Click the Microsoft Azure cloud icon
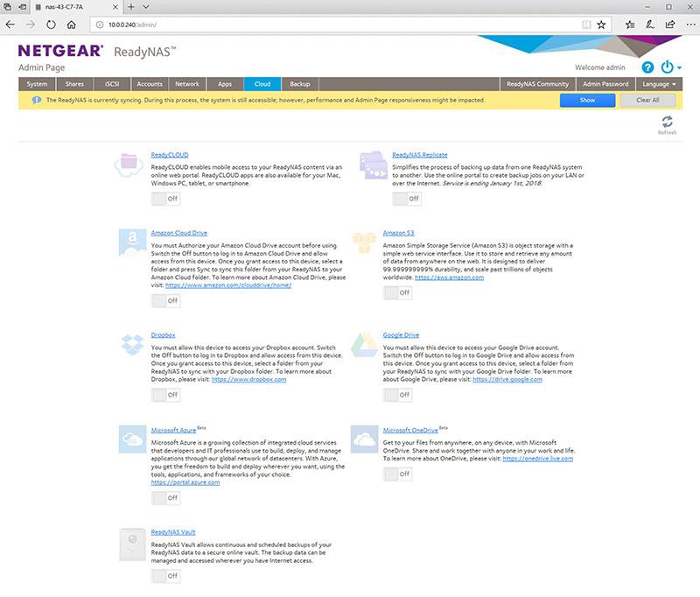This screenshot has width=700, height=597. pos(132,439)
